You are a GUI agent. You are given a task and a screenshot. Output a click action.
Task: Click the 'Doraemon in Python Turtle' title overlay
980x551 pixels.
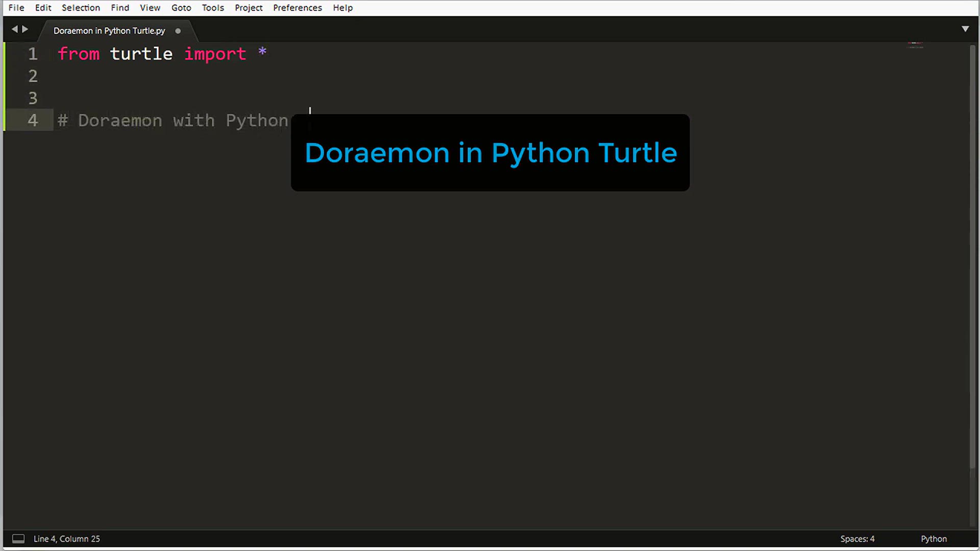tap(490, 153)
